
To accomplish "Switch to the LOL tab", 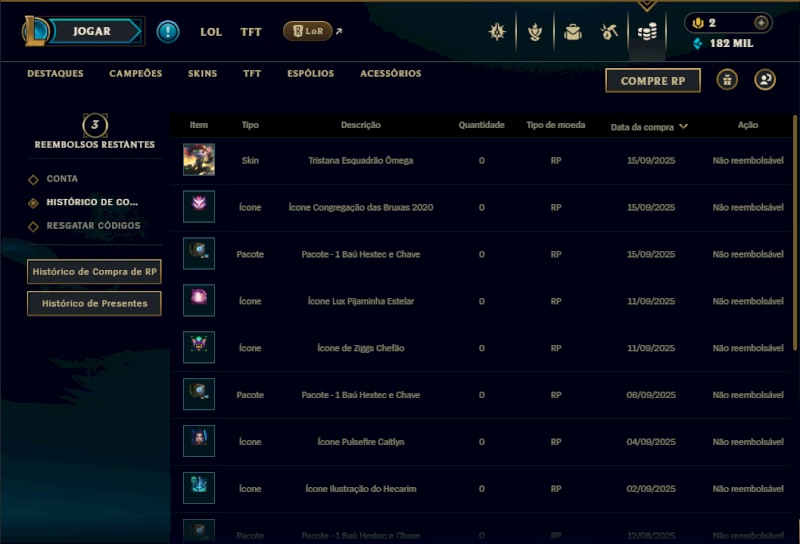I will pyautogui.click(x=211, y=32).
